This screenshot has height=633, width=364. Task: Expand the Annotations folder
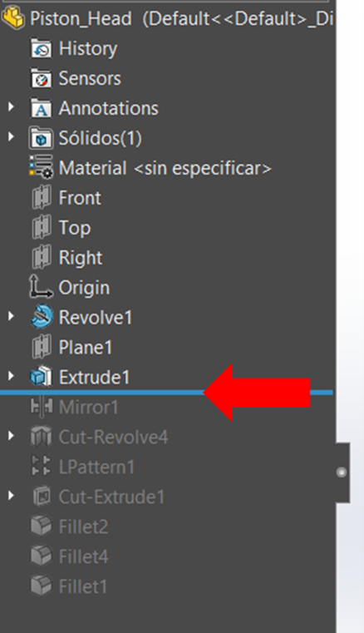(12, 107)
